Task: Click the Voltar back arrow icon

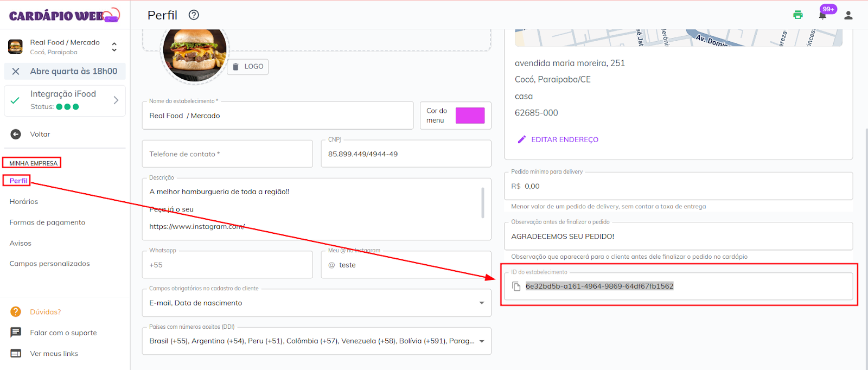Action: [16, 134]
